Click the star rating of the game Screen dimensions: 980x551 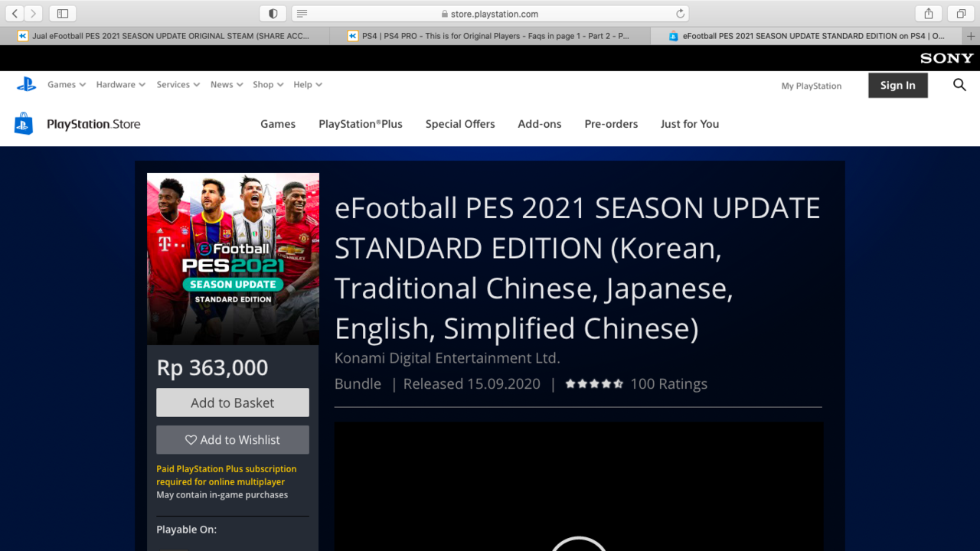594,384
